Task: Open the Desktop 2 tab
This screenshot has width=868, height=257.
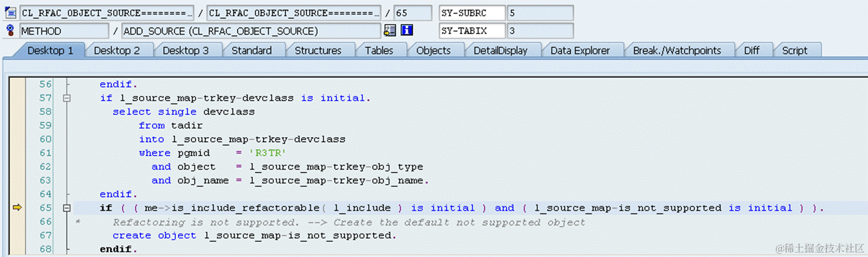Action: [117, 50]
